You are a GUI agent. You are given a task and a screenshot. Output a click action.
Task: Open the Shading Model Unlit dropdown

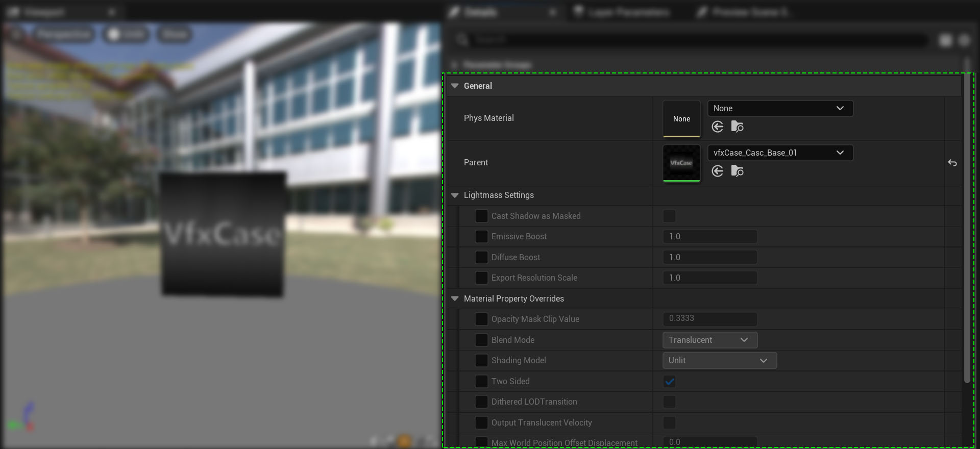coord(719,360)
